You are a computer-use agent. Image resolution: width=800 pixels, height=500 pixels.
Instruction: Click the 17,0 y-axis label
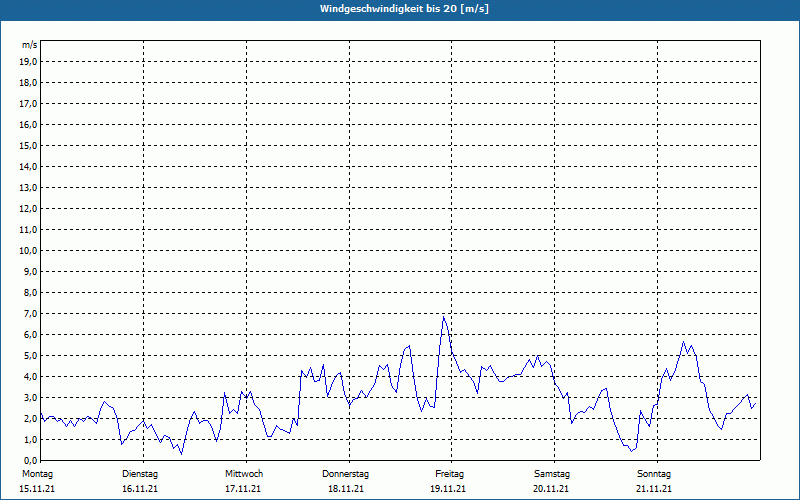point(29,104)
